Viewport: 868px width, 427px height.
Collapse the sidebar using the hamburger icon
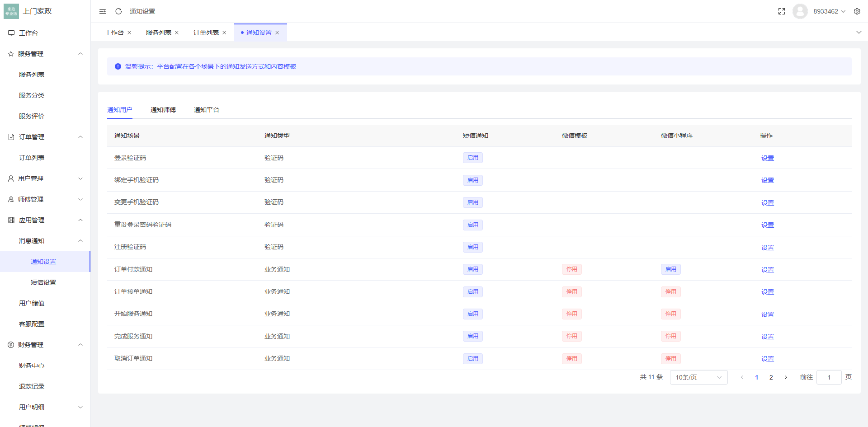click(x=102, y=11)
